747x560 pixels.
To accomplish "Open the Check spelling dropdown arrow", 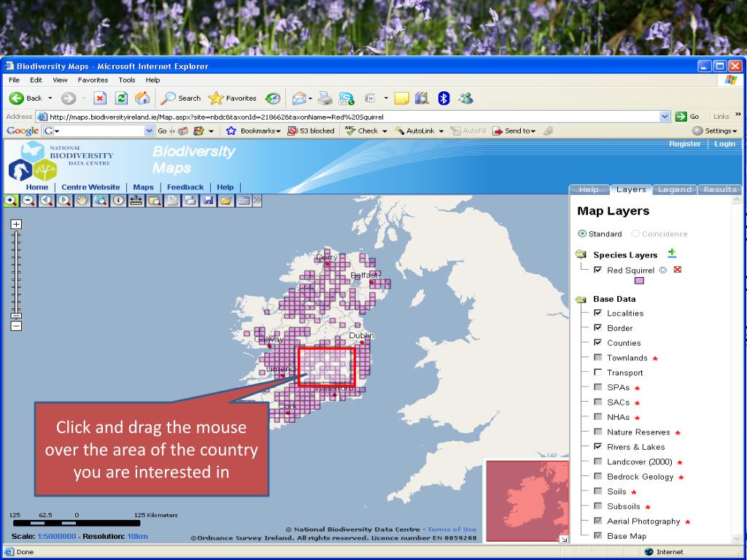I will tap(384, 131).
